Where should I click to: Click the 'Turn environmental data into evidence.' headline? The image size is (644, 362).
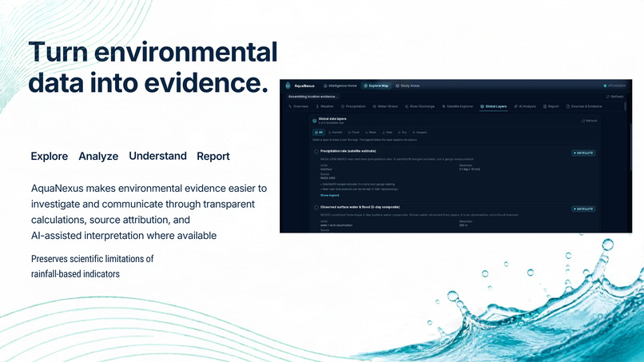click(153, 67)
